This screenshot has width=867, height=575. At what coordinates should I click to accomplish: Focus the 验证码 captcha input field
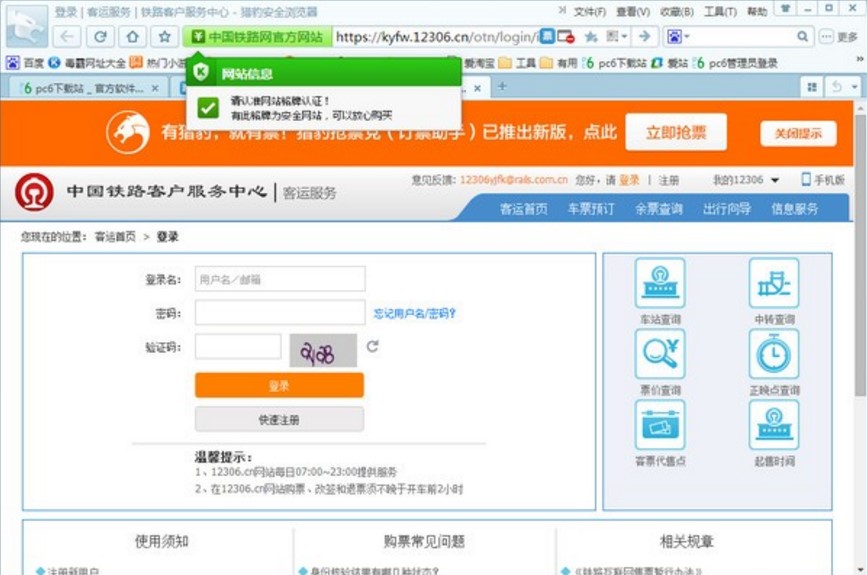pos(238,347)
